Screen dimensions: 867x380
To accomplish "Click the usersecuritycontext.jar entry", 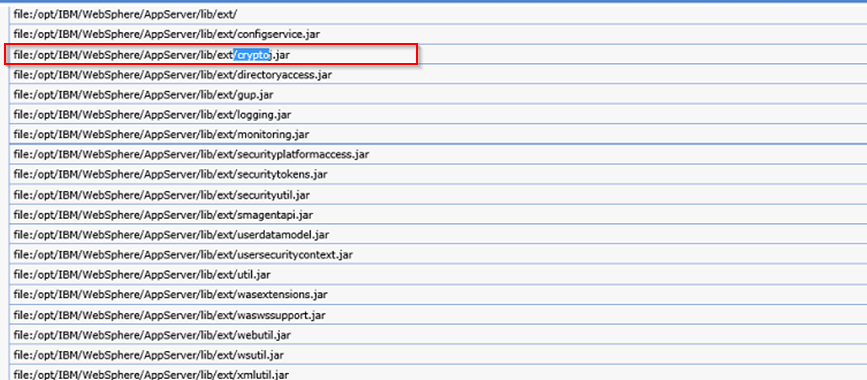I will pyautogui.click(x=438, y=254).
